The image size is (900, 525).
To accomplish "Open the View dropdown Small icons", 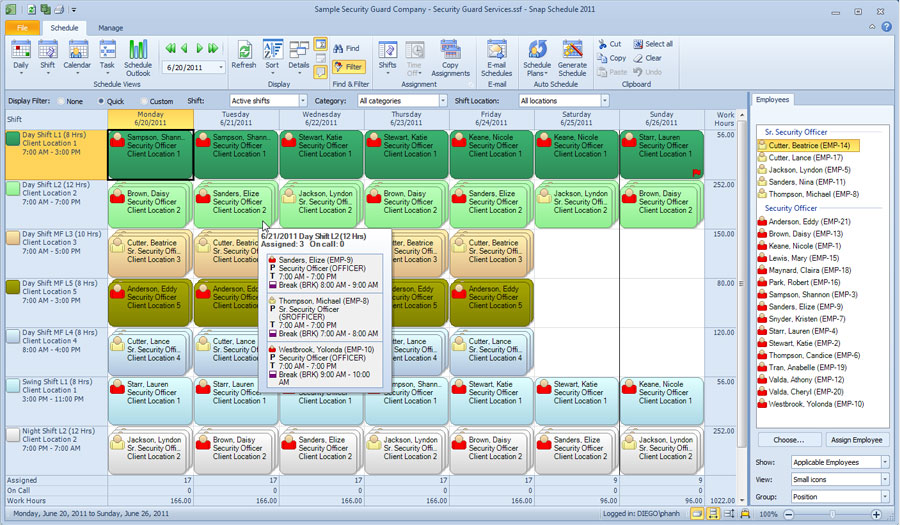I will click(885, 479).
